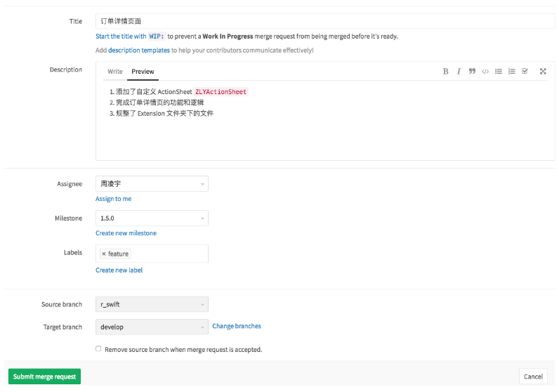This screenshot has width=559, height=392.
Task: Click Submit merge request button
Action: coord(44,377)
